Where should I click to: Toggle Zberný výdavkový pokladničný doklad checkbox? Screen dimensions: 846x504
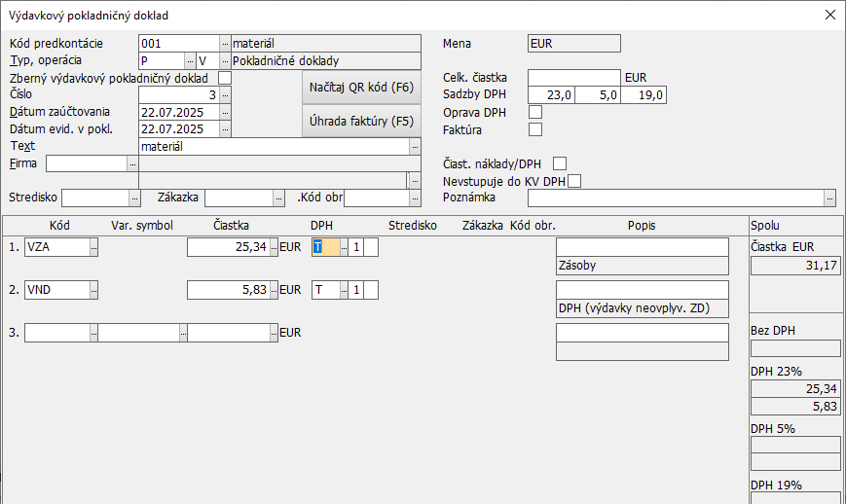pyautogui.click(x=225, y=78)
